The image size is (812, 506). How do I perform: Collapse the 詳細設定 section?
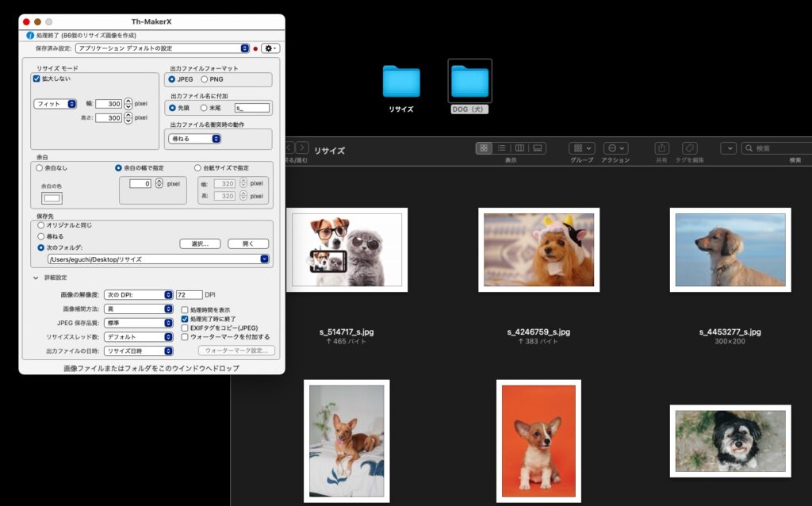[36, 278]
